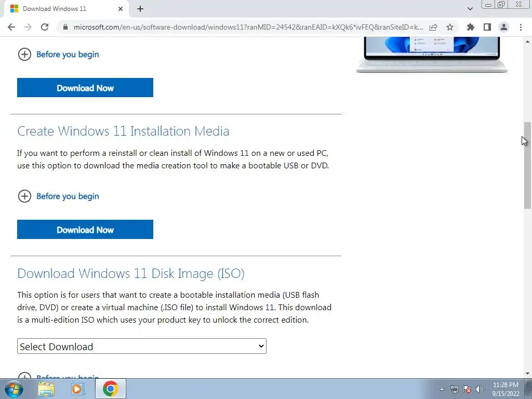Open the network tray icon
The image size is (532, 399).
click(454, 389)
